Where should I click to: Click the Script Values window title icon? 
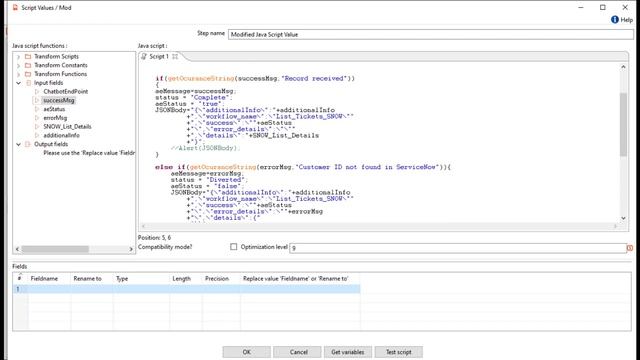click(15, 7)
